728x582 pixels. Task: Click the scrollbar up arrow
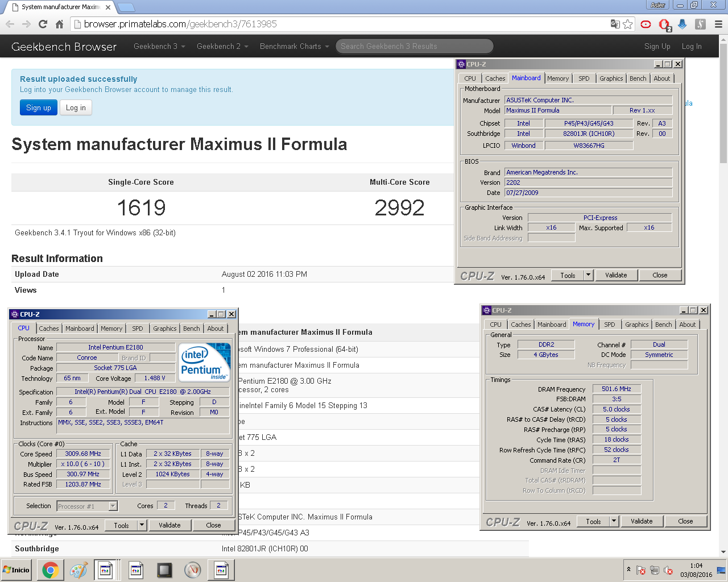(x=723, y=39)
